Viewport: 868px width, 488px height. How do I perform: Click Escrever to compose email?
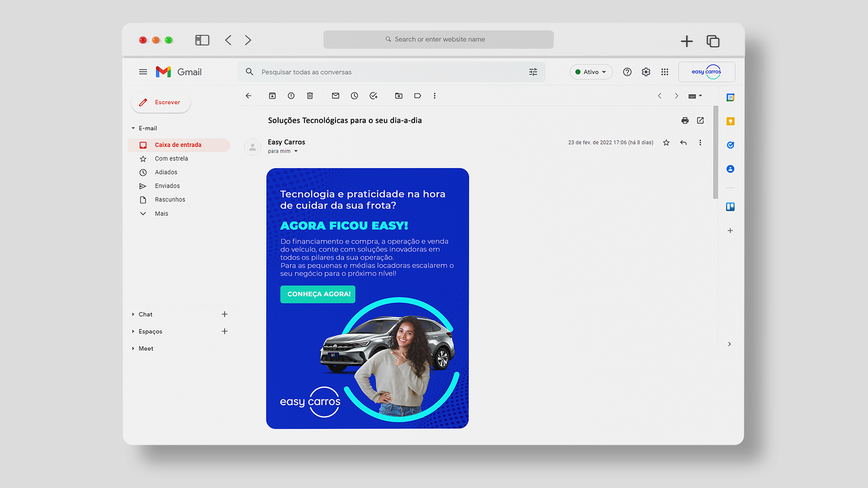160,103
